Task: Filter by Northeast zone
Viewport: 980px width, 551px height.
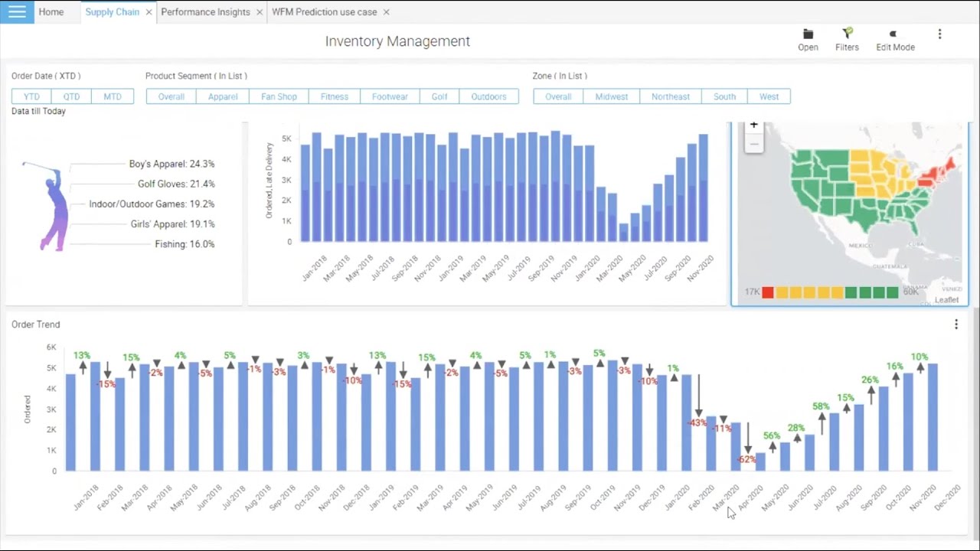Action: (x=671, y=96)
